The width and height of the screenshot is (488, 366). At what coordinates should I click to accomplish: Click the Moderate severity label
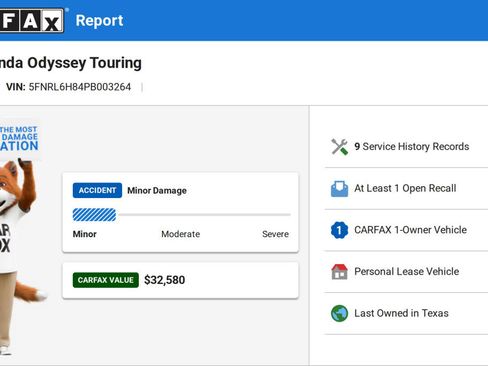[181, 234]
